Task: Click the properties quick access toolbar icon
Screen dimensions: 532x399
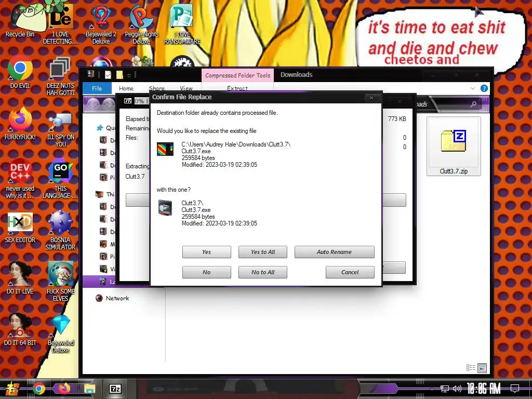Action: [108, 75]
